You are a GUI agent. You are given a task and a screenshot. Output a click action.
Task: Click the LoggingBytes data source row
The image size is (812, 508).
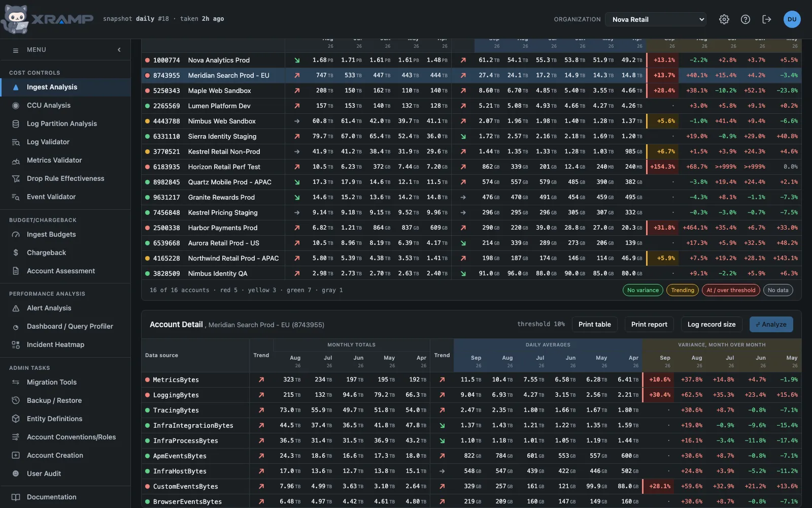coord(471,395)
